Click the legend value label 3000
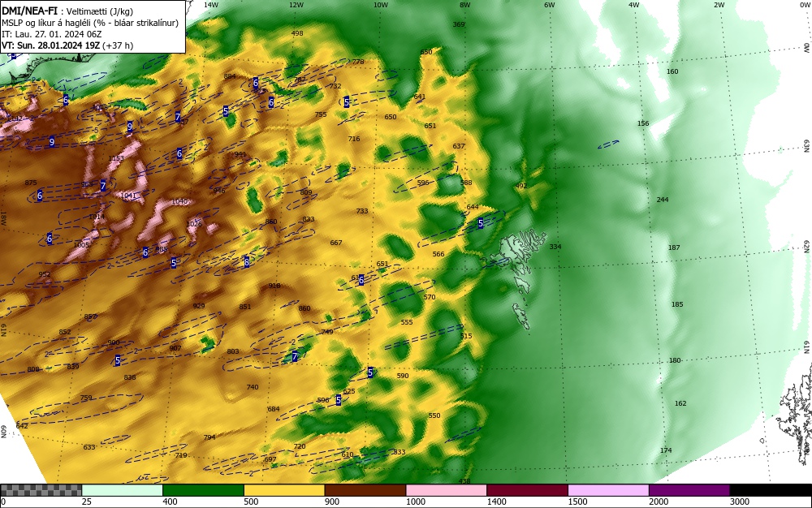 click(x=740, y=502)
